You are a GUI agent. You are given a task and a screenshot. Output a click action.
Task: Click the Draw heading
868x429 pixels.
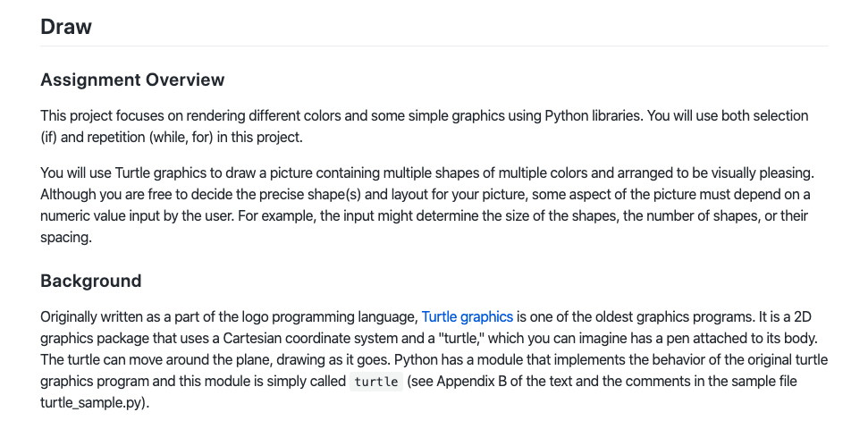point(66,27)
